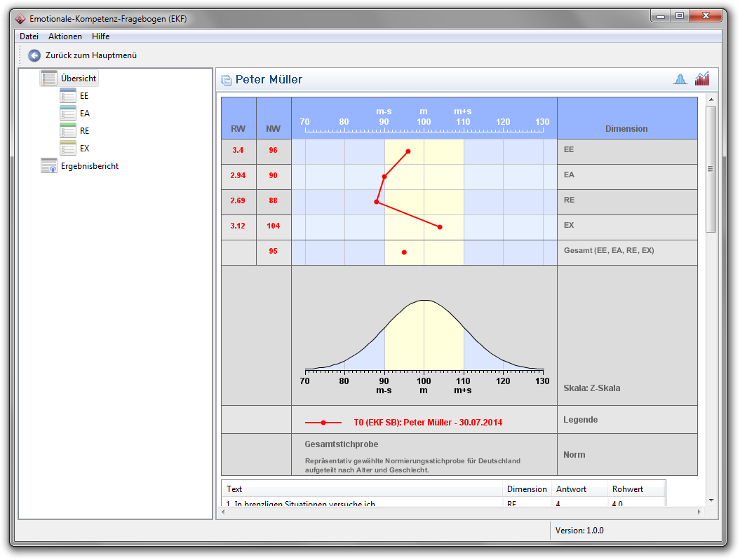Click the Norm label
Viewport: 740px width, 560px height.
(x=574, y=454)
